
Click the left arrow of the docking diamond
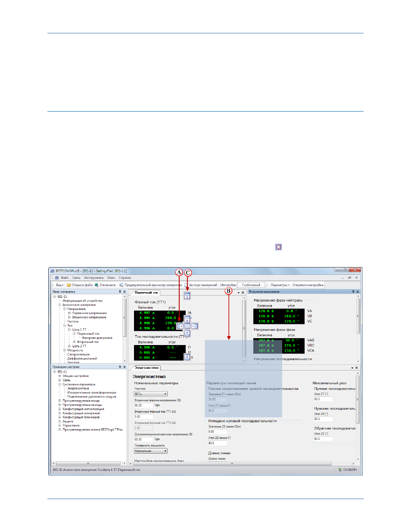[180, 326]
